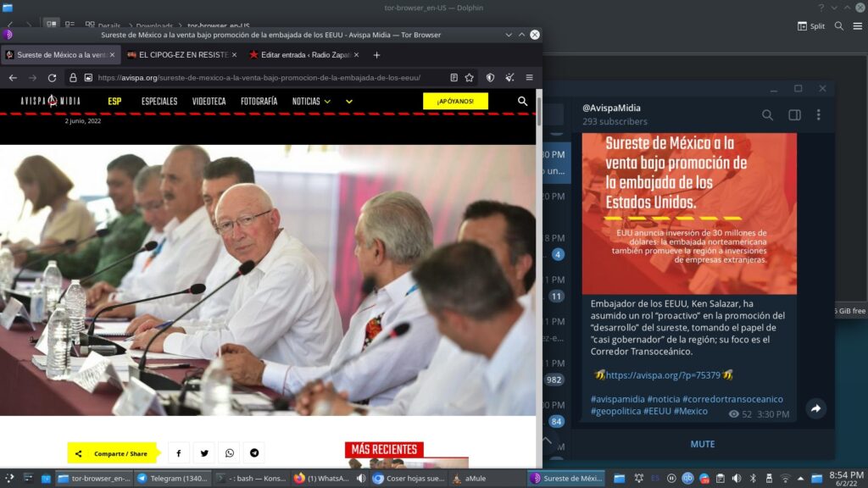Share the article on Twitter
The image size is (868, 488).
(204, 453)
